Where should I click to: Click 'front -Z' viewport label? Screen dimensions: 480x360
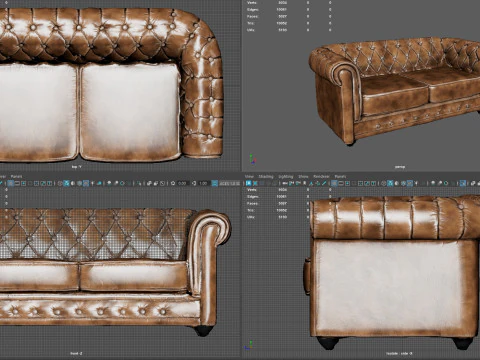point(76,353)
